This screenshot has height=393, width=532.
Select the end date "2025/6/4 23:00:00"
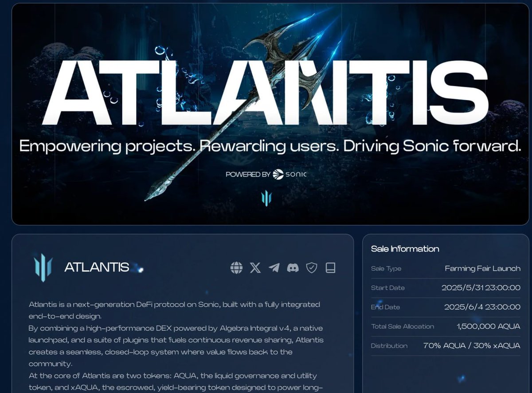482,307
